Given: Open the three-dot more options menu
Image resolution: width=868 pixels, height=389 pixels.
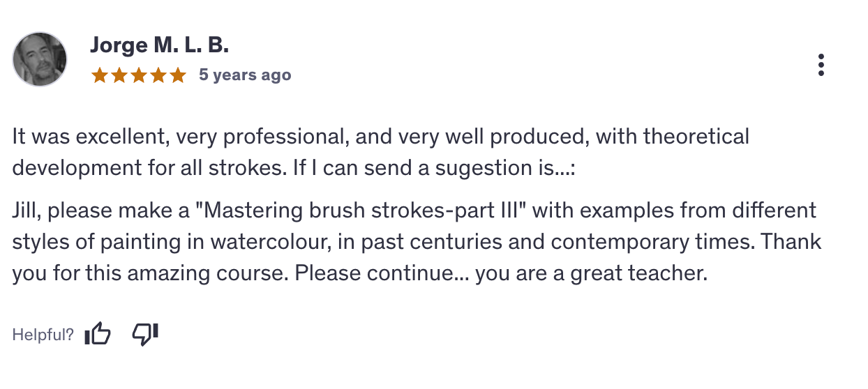Looking at the screenshot, I should click(821, 65).
